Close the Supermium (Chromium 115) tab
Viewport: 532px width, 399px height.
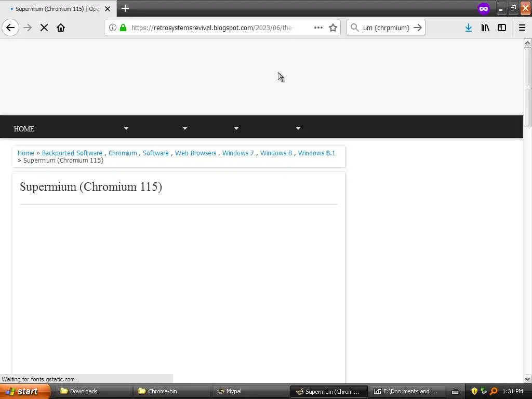click(108, 9)
